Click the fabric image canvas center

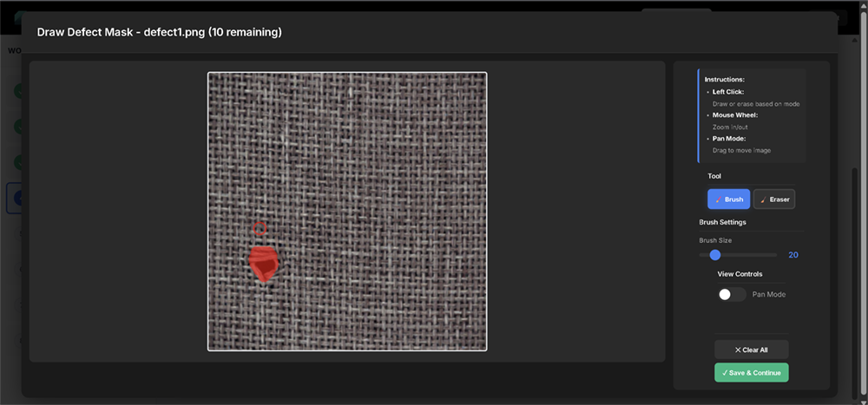[347, 212]
